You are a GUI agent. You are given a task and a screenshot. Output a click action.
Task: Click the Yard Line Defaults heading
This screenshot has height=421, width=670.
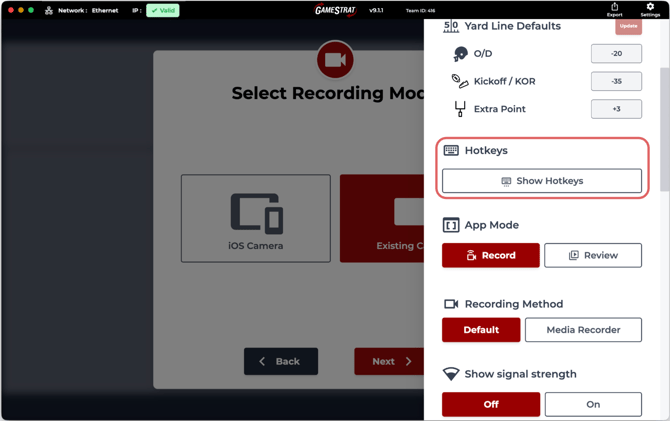(x=512, y=26)
